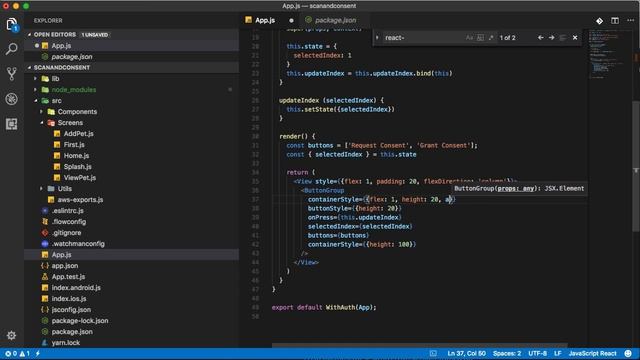Click Ln 37, Col 50 cursor position
Image resolution: width=640 pixels, height=360 pixels.
pyautogui.click(x=466, y=354)
